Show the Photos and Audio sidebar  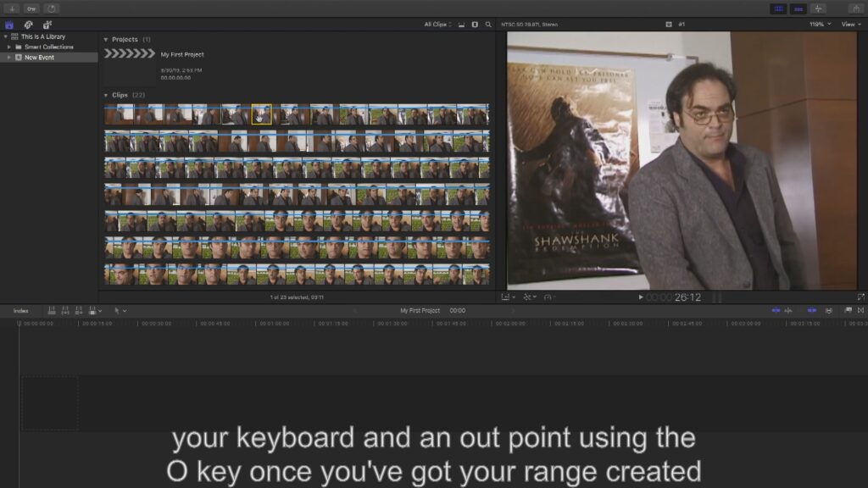(x=28, y=25)
